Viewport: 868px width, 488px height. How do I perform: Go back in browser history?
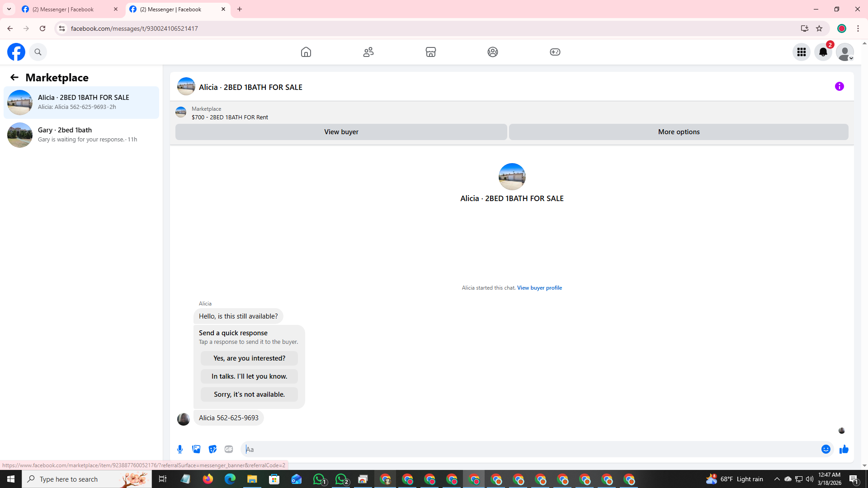(10, 28)
